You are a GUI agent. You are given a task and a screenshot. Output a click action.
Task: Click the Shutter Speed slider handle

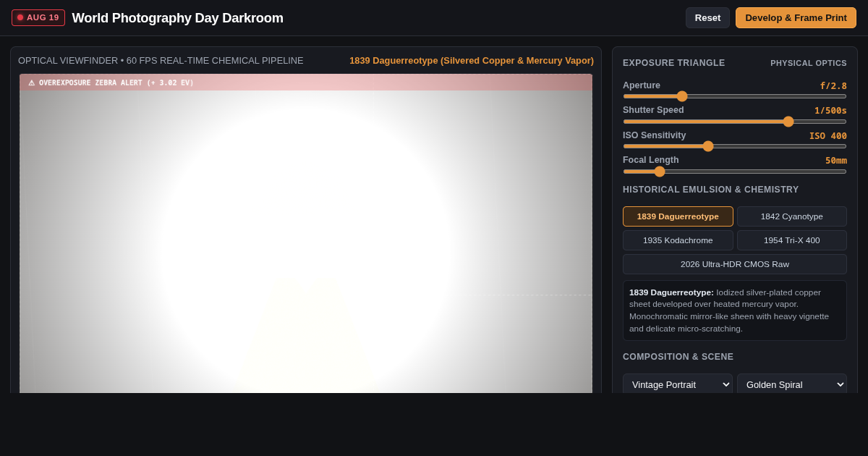[x=788, y=122]
